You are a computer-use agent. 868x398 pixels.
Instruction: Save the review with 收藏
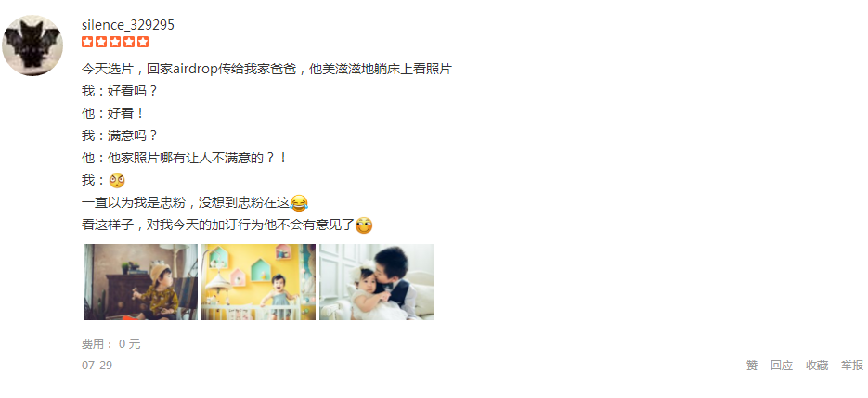pos(817,366)
